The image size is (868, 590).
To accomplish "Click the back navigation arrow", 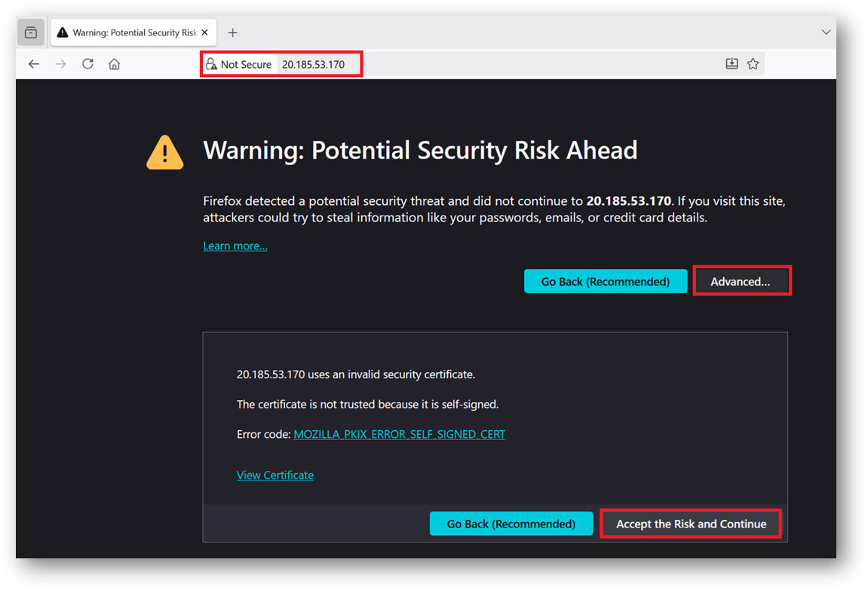I will coord(34,64).
